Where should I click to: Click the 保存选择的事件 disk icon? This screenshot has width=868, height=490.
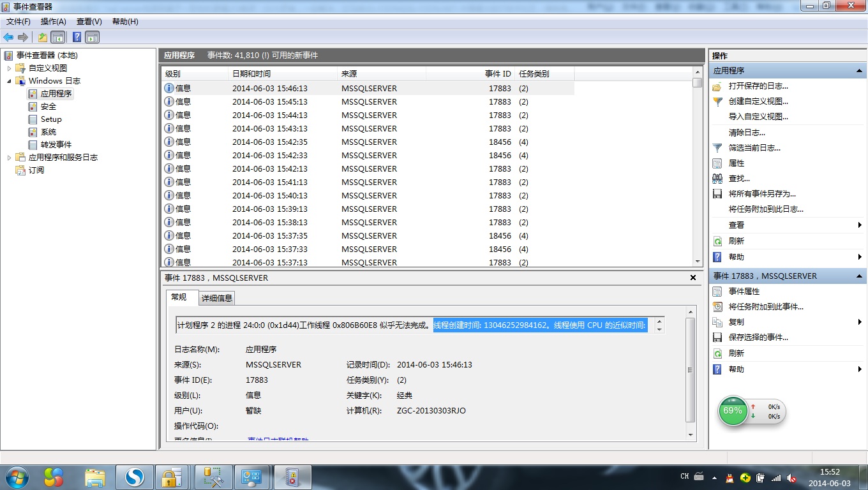pyautogui.click(x=717, y=338)
